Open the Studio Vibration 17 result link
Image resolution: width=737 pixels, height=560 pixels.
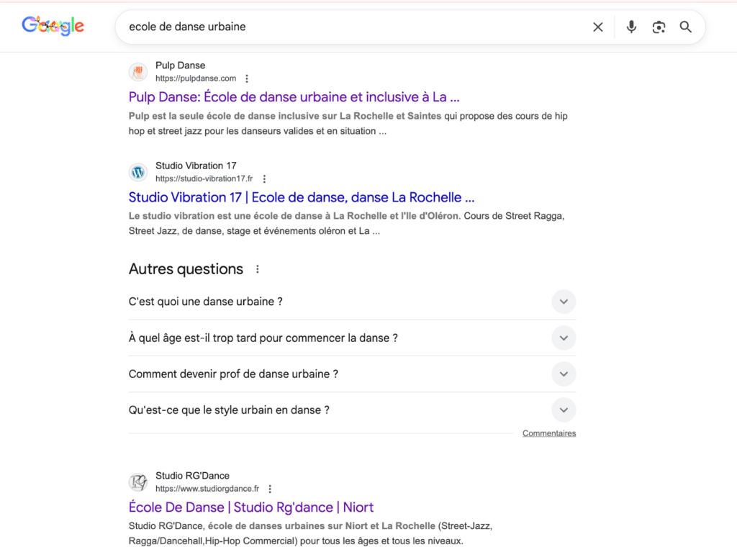point(301,197)
